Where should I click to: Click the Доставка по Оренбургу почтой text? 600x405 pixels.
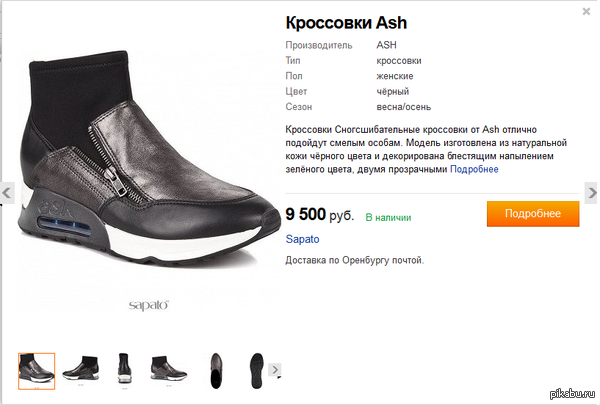355,260
